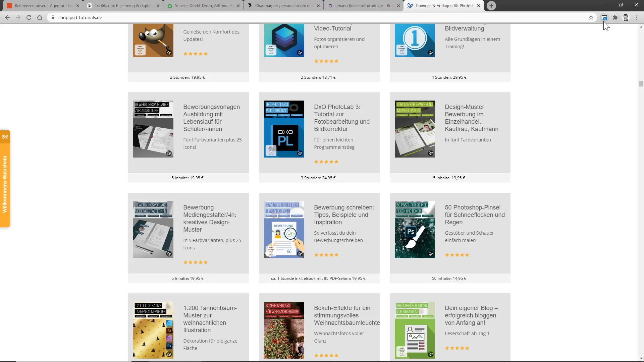Click the screenshot extension icon in toolbar

point(604,17)
